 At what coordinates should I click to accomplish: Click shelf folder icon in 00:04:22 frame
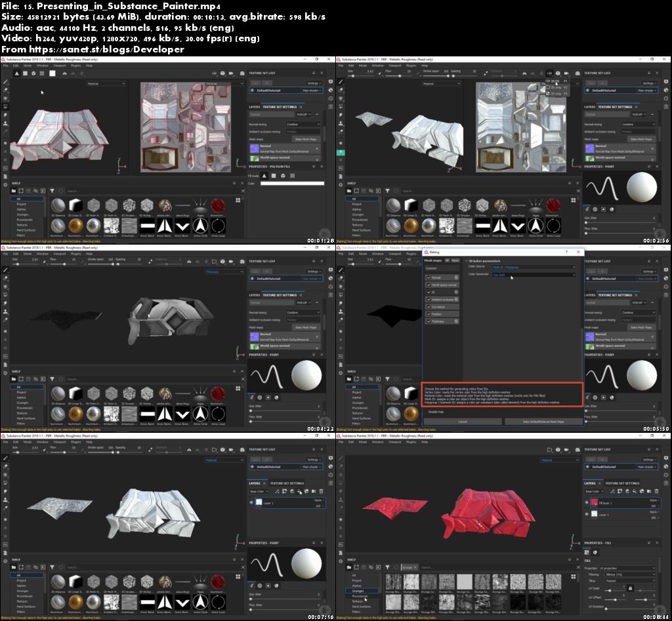[14, 379]
